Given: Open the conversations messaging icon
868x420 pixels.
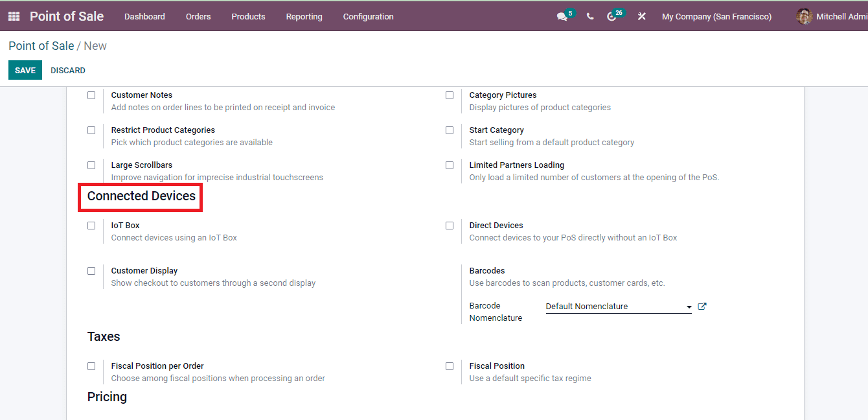Looking at the screenshot, I should [561, 16].
